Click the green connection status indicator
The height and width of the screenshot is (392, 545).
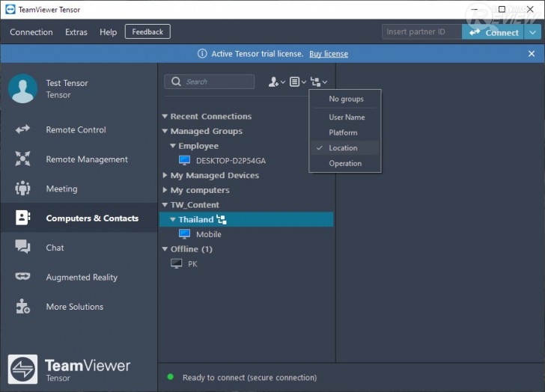pos(171,377)
